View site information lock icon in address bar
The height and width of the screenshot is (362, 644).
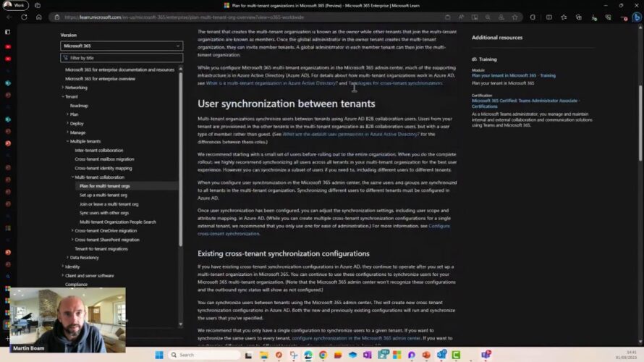pos(57,17)
